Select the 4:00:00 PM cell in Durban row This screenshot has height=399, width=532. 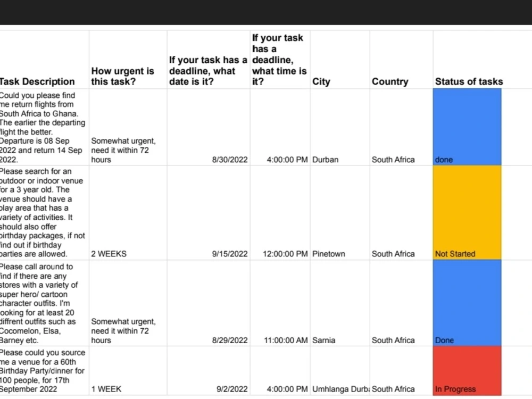click(280, 127)
